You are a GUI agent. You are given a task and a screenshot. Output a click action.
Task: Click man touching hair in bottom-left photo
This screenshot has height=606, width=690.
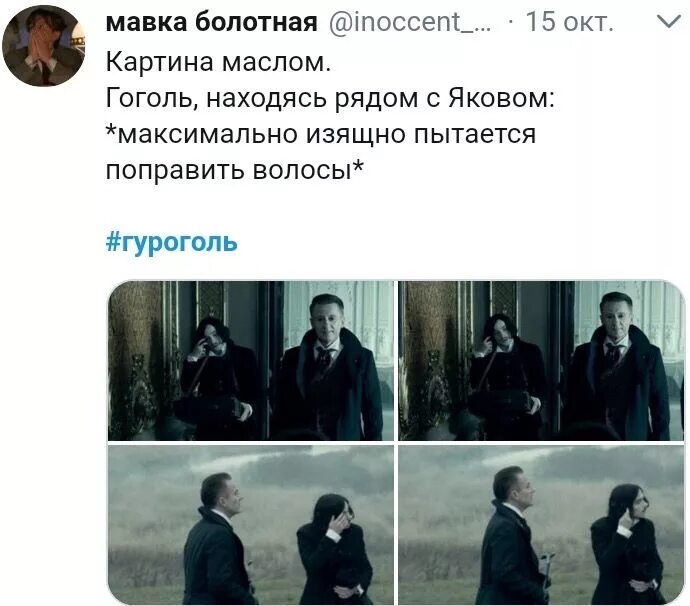(334, 550)
